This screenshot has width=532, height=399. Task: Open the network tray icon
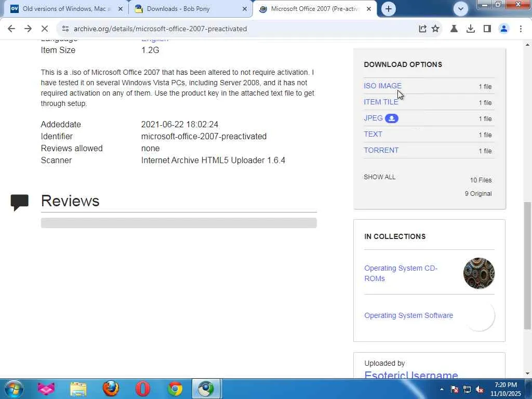point(467,390)
